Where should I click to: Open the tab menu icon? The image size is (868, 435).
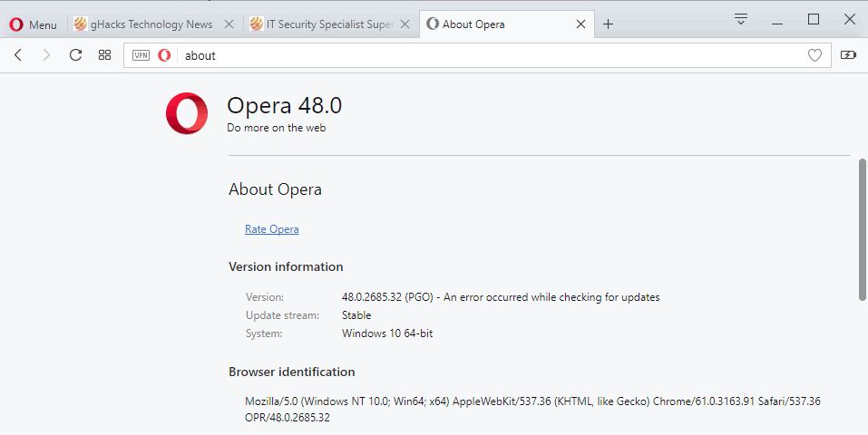point(741,19)
